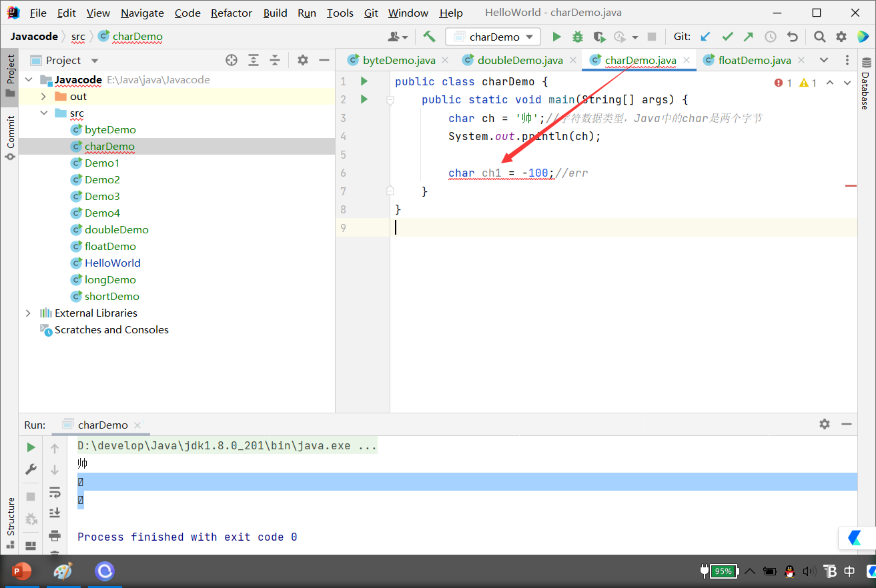Screen dimensions: 876x588
Task: Expand all in the Project panel
Action: point(254,60)
